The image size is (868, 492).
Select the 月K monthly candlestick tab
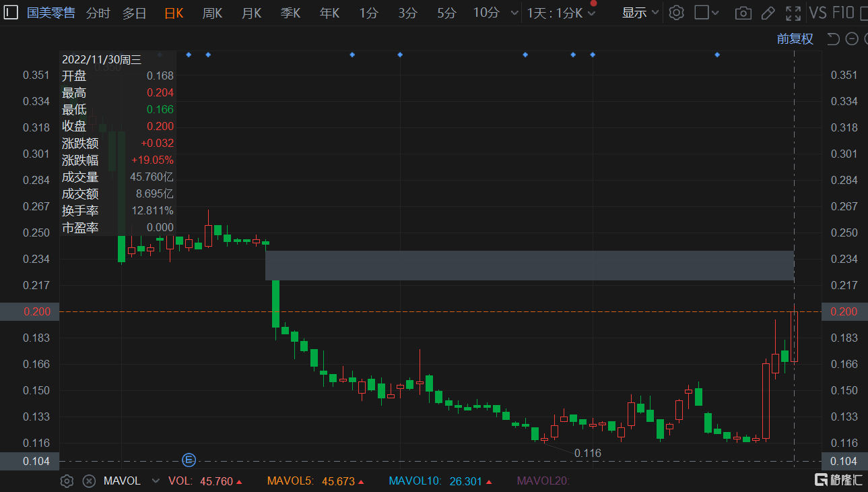click(252, 13)
